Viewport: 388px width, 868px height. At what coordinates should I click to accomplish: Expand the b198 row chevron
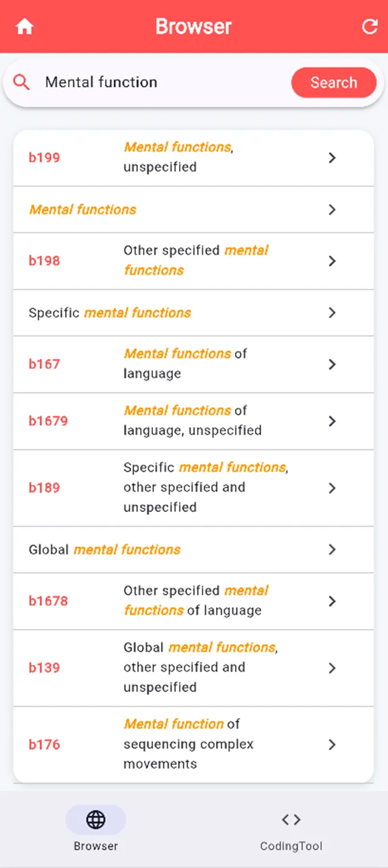332,261
